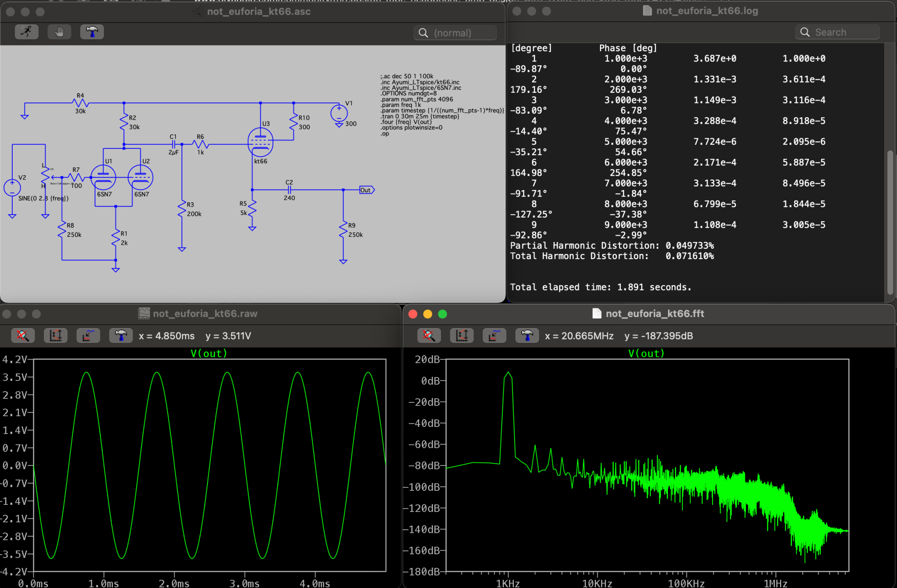Click the 1KHz peak in FFT plot
The height and width of the screenshot is (588, 897).
[x=508, y=373]
